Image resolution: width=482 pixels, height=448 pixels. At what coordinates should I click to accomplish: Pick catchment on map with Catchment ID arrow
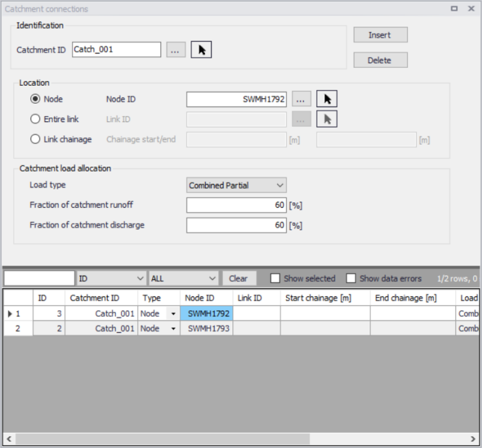point(201,49)
